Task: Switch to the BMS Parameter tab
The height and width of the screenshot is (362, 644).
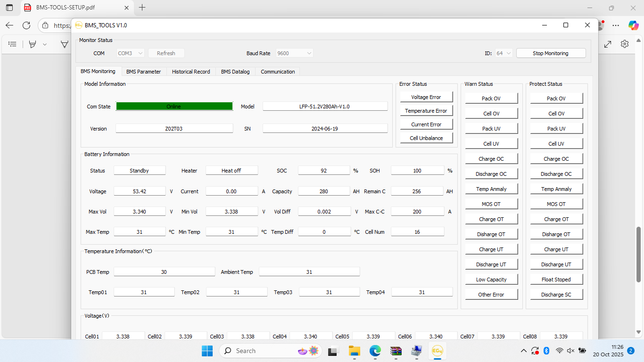Action: pyautogui.click(x=143, y=72)
